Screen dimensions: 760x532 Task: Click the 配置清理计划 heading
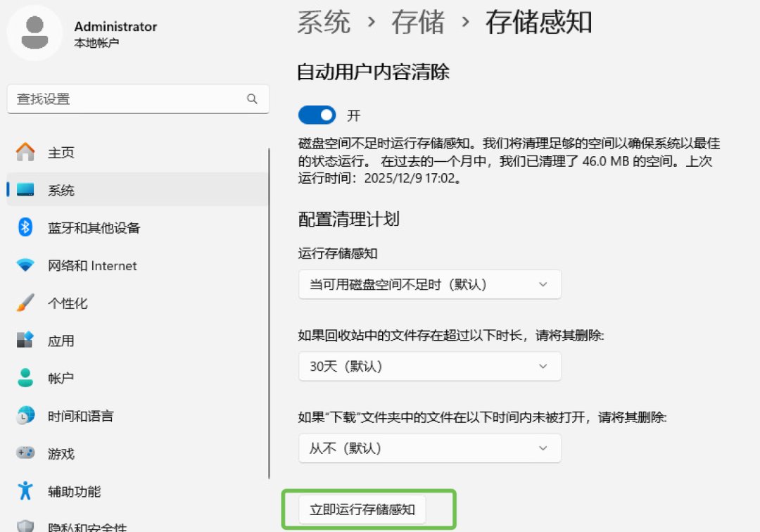point(348,219)
